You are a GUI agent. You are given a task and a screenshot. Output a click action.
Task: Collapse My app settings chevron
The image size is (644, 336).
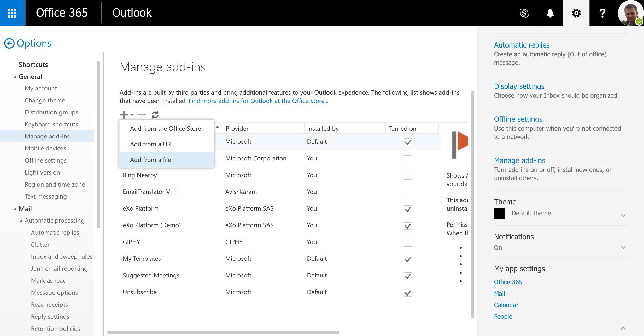[623, 328]
